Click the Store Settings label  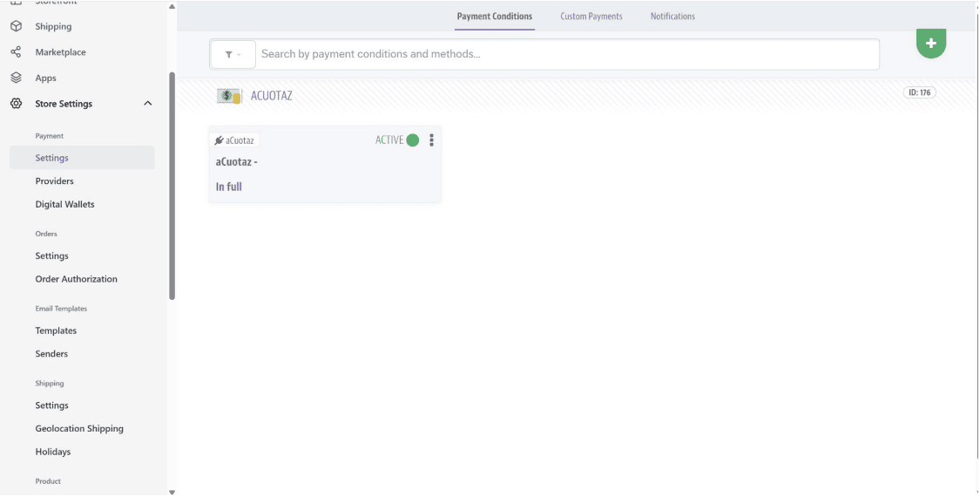tap(64, 103)
